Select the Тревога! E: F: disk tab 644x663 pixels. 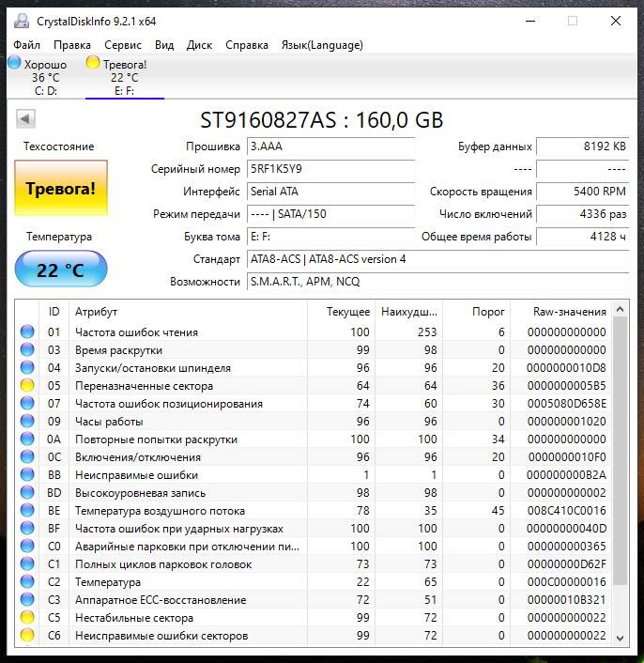pyautogui.click(x=124, y=77)
